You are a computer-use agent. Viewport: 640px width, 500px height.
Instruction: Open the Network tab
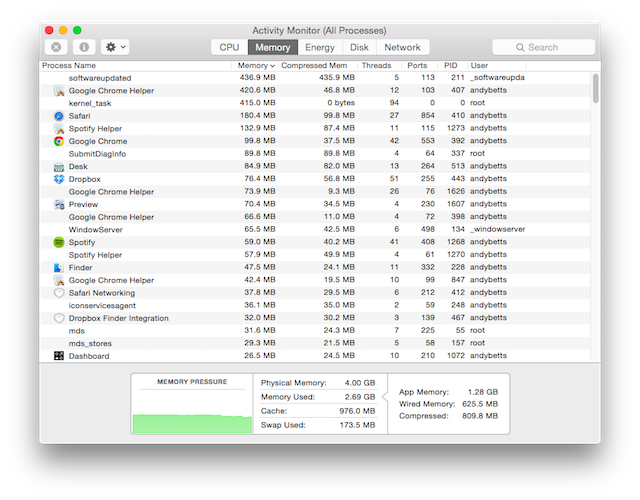click(x=402, y=47)
